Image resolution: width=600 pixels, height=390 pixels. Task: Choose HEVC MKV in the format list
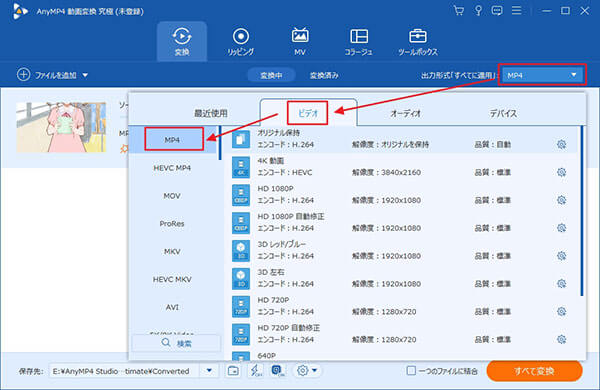pos(172,279)
